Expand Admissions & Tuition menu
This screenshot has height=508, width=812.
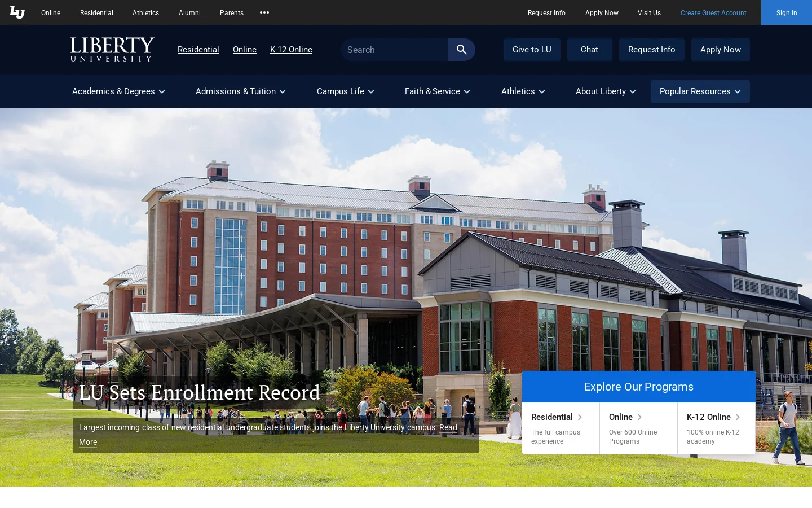(x=241, y=91)
